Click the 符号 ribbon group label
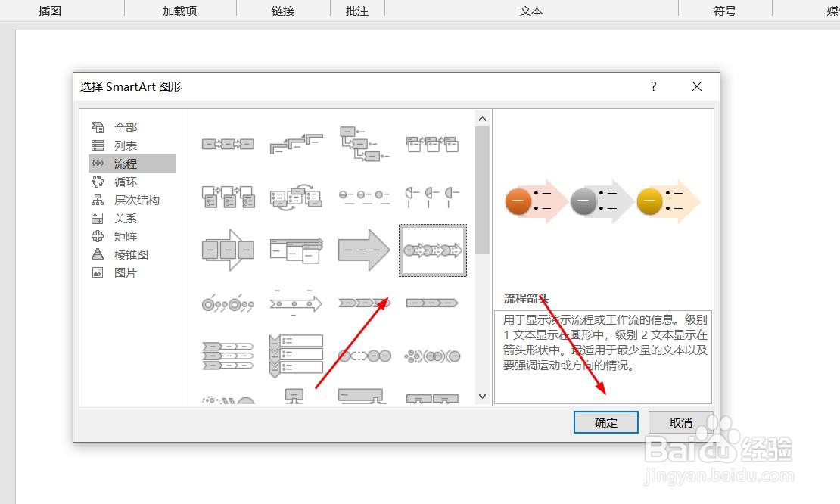 coord(724,11)
